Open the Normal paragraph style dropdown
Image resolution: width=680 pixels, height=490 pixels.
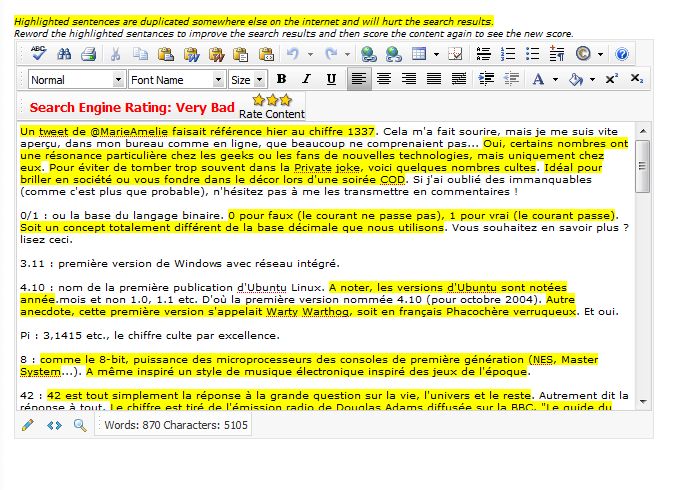click(x=77, y=80)
